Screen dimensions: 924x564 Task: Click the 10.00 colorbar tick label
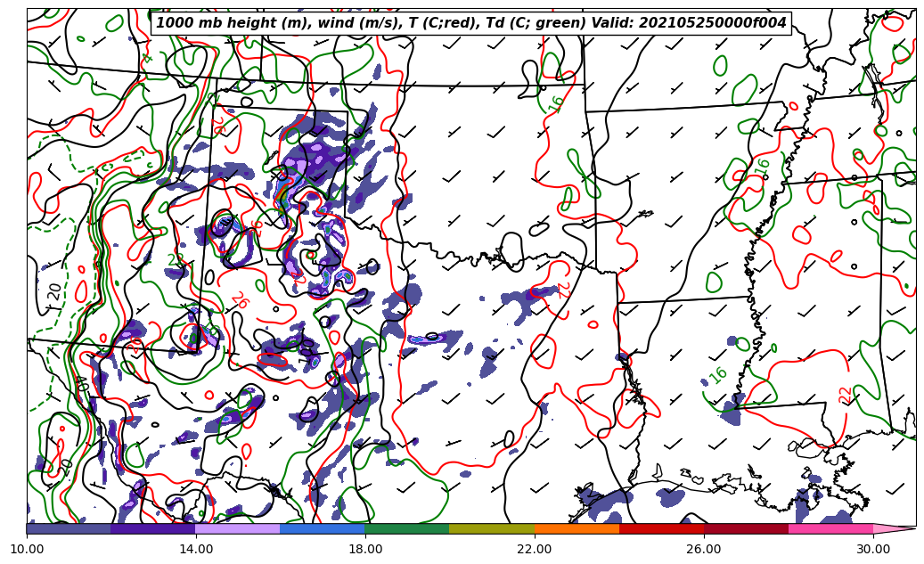27,549
